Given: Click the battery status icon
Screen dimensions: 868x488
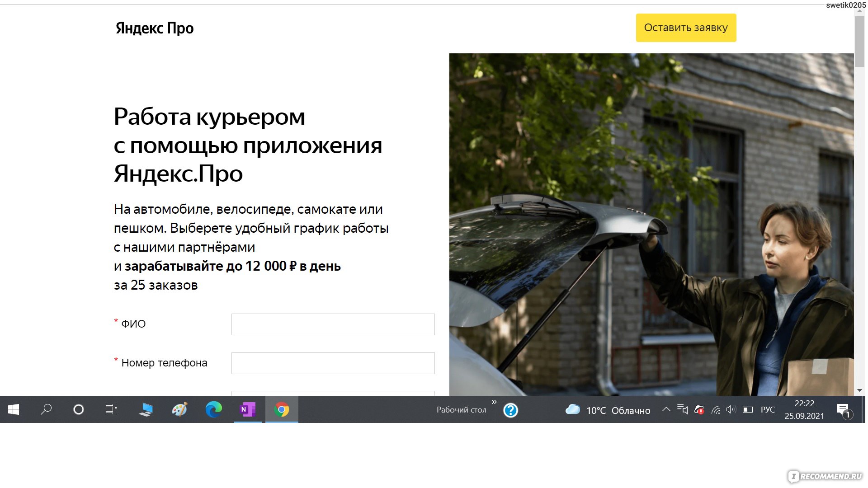Looking at the screenshot, I should click(x=748, y=410).
